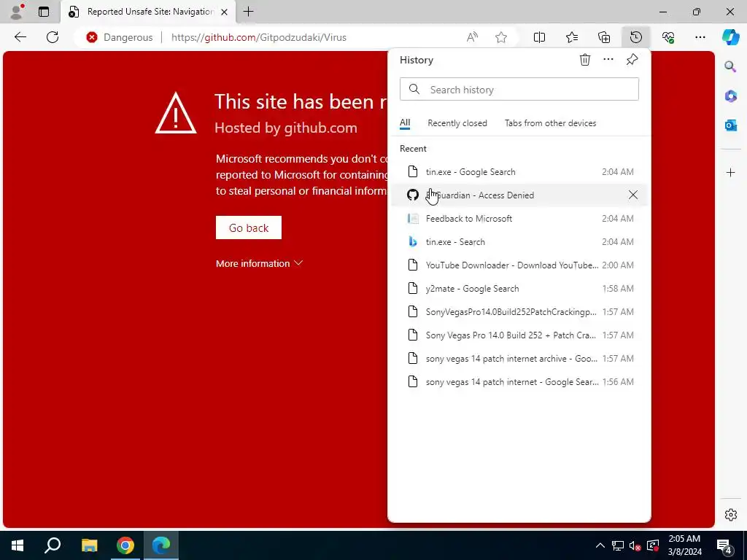Open sony vegas 14 patch internet archive entry

519,359
